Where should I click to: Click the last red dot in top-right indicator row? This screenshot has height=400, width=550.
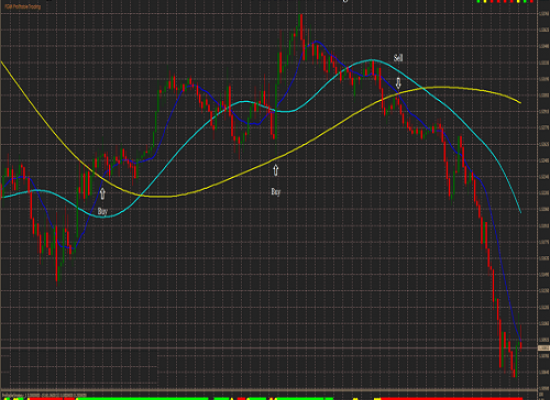pos(531,2)
